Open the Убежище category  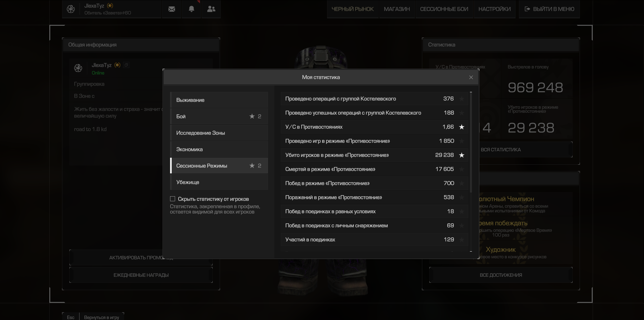tap(219, 182)
